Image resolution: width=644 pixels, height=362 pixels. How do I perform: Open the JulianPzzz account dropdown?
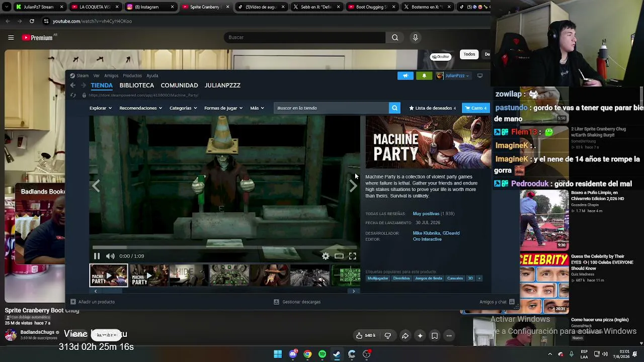[453, 76]
